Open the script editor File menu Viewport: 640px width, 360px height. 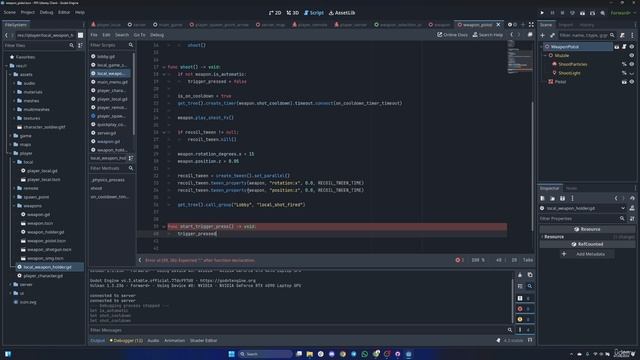[x=94, y=35]
